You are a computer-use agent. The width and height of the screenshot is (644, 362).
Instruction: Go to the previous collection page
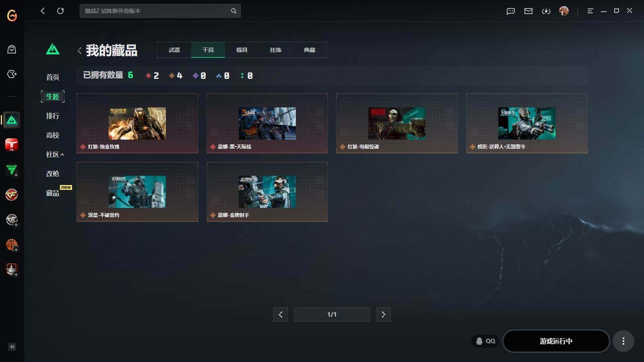(281, 315)
